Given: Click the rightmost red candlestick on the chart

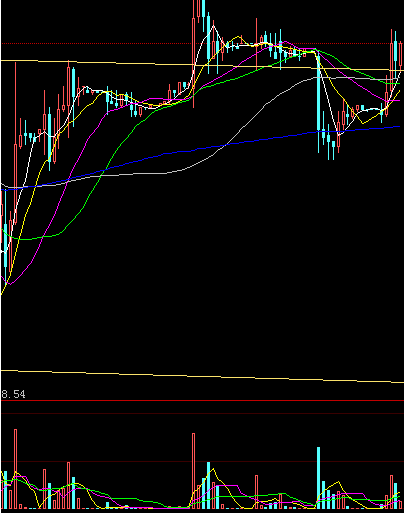Looking at the screenshot, I should (401, 55).
